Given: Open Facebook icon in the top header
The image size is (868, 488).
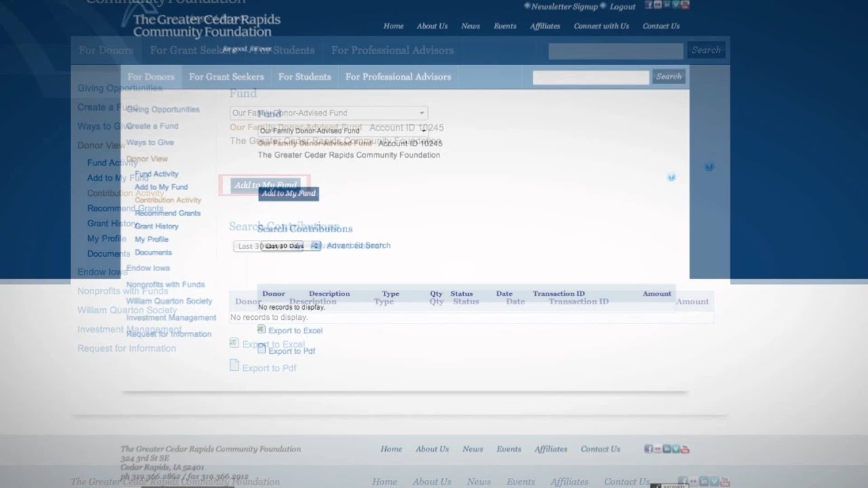Looking at the screenshot, I should [649, 5].
